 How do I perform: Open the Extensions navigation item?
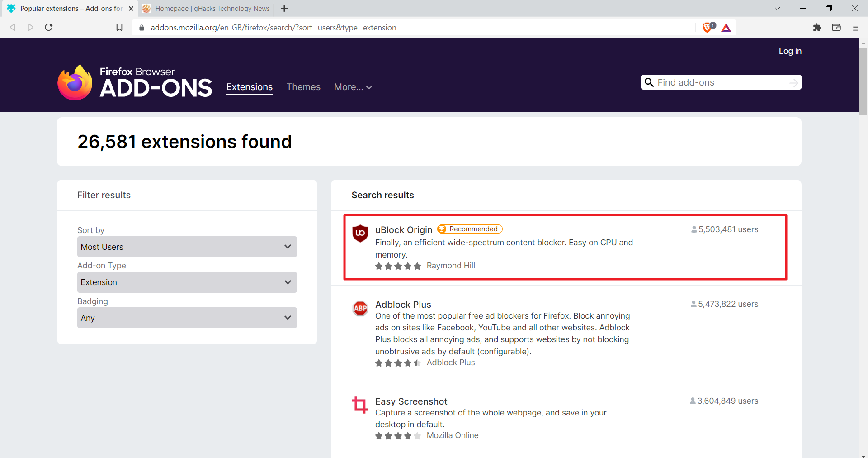coord(250,87)
